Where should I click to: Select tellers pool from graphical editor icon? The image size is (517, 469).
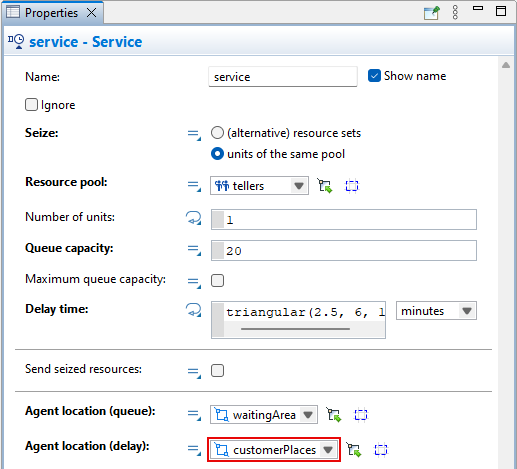point(325,186)
